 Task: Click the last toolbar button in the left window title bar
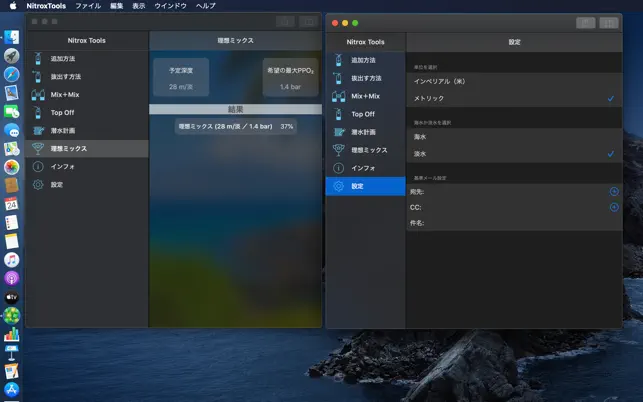point(308,21)
